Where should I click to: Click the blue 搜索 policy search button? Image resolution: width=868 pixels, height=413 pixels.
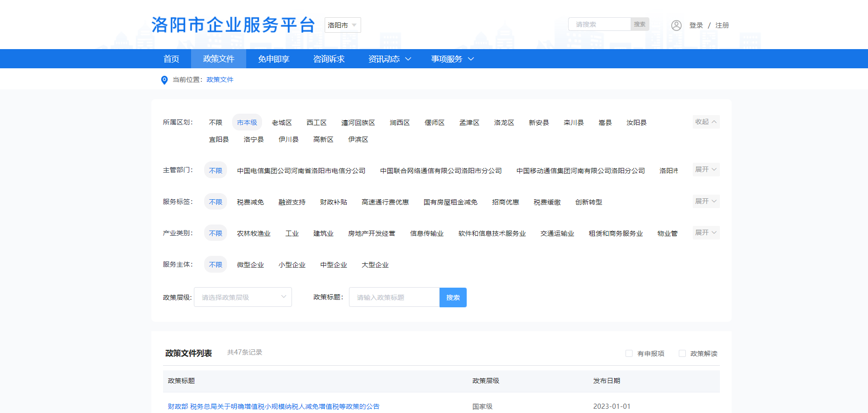point(453,297)
